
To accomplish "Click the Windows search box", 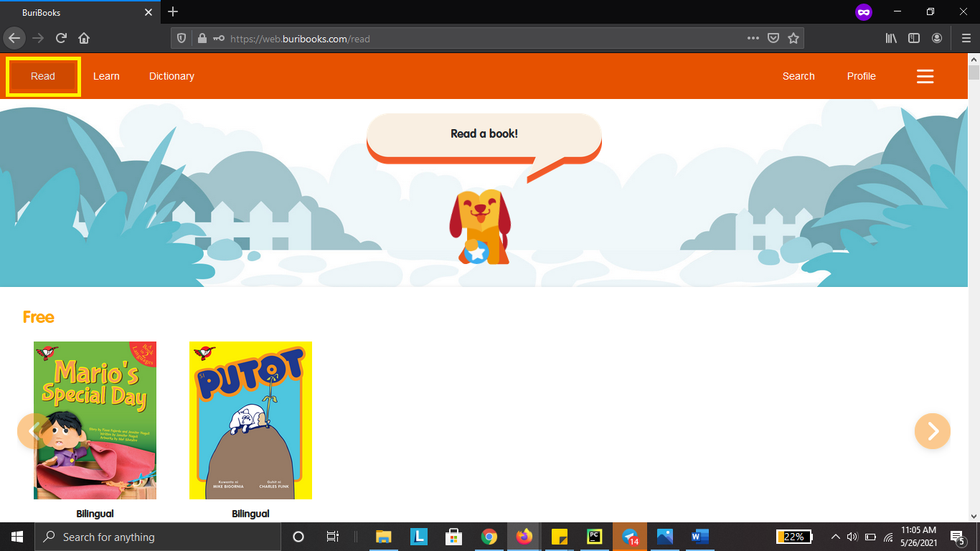I will tap(158, 537).
